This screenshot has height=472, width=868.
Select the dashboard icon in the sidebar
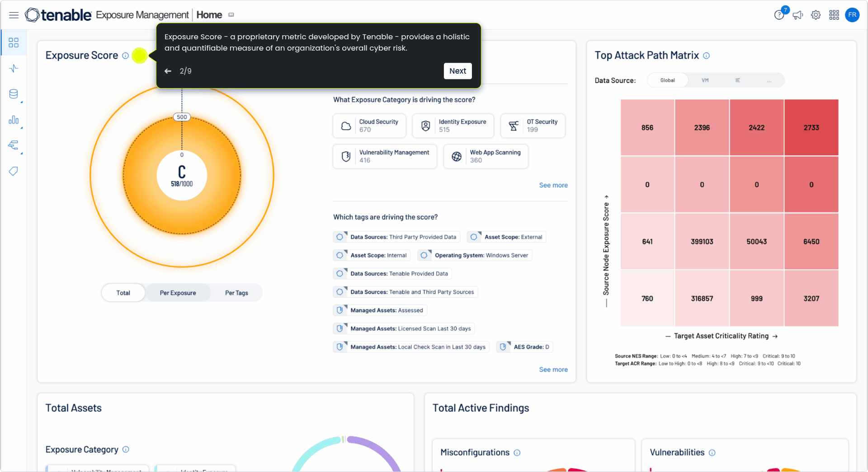point(14,42)
